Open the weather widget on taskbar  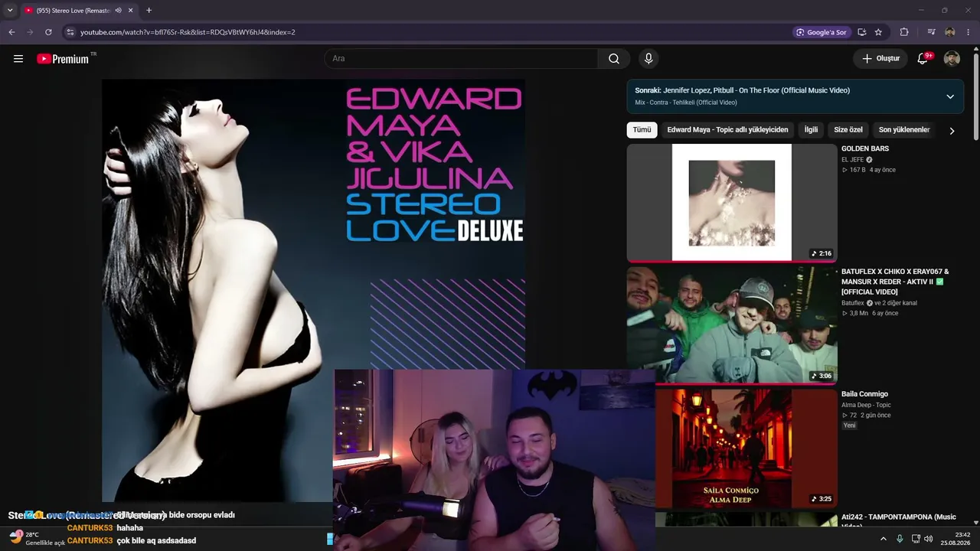coord(37,539)
